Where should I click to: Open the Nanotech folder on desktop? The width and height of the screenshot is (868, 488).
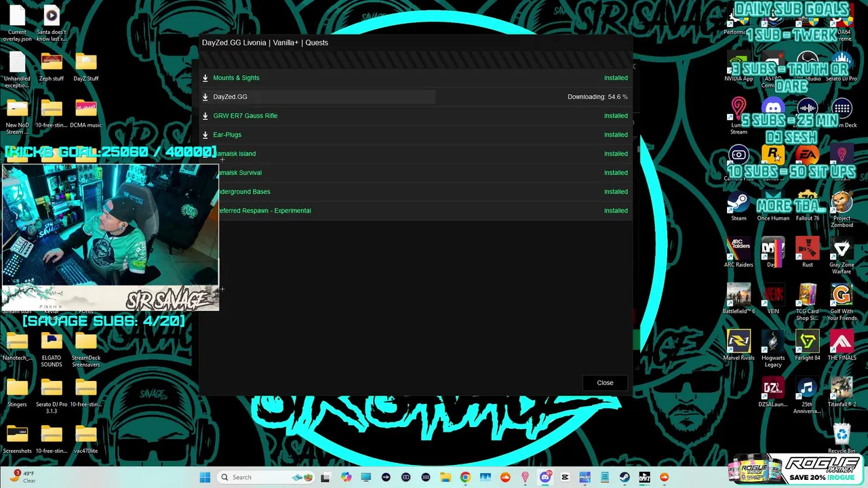click(17, 347)
